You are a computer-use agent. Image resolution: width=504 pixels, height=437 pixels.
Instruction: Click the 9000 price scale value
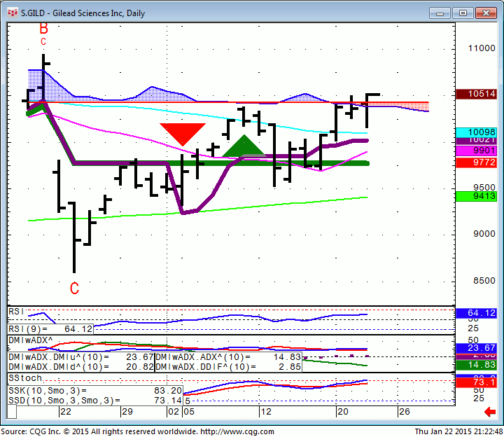click(x=484, y=233)
